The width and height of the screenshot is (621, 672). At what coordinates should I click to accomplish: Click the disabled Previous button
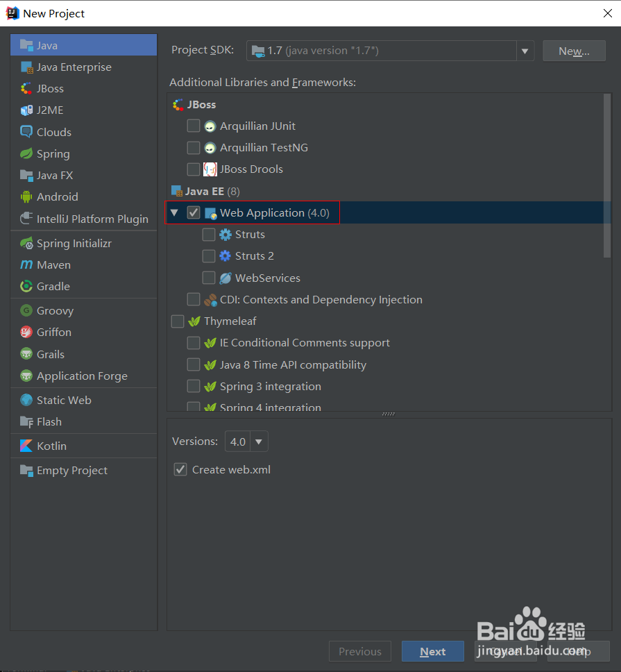tap(359, 651)
